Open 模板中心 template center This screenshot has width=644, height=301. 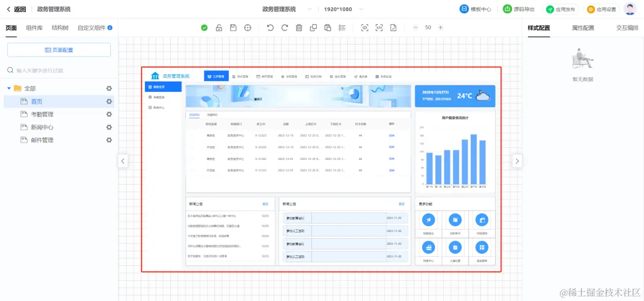coord(475,9)
